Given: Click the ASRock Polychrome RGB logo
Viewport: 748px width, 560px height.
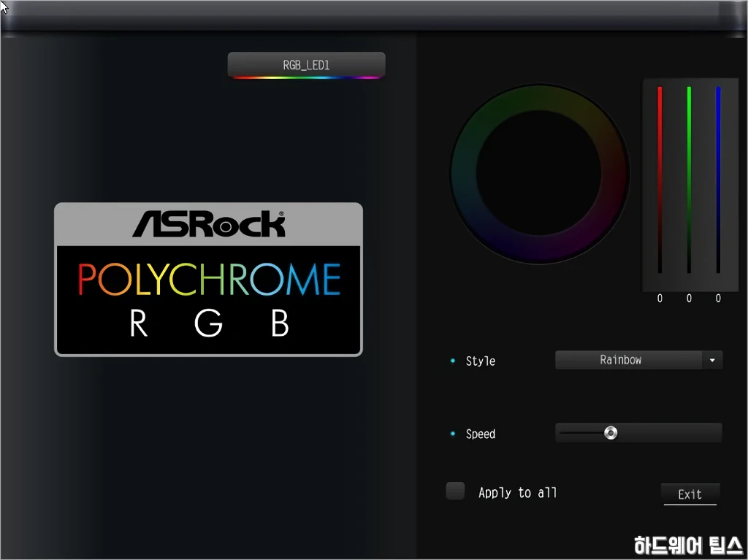Looking at the screenshot, I should (x=208, y=280).
